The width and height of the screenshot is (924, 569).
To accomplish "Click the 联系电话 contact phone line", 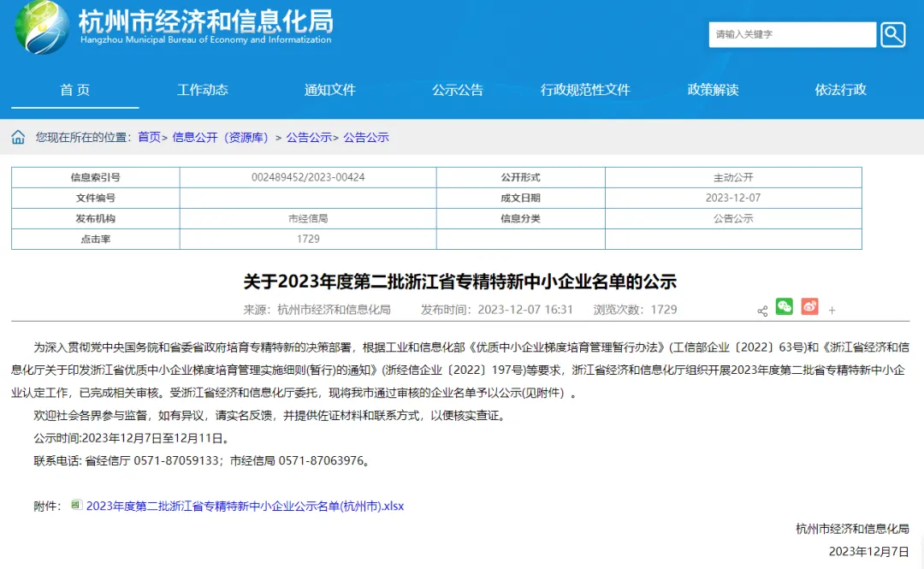I will (x=203, y=460).
